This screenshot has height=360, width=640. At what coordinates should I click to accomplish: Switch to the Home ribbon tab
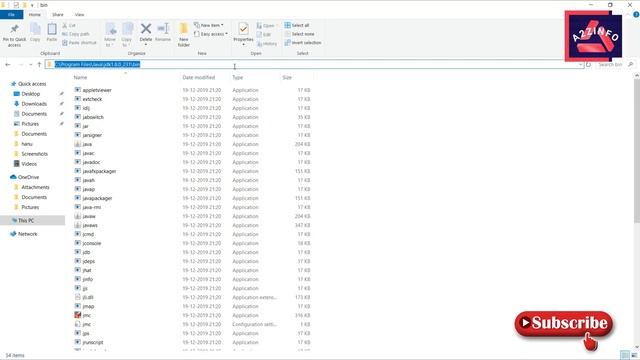[x=35, y=15]
